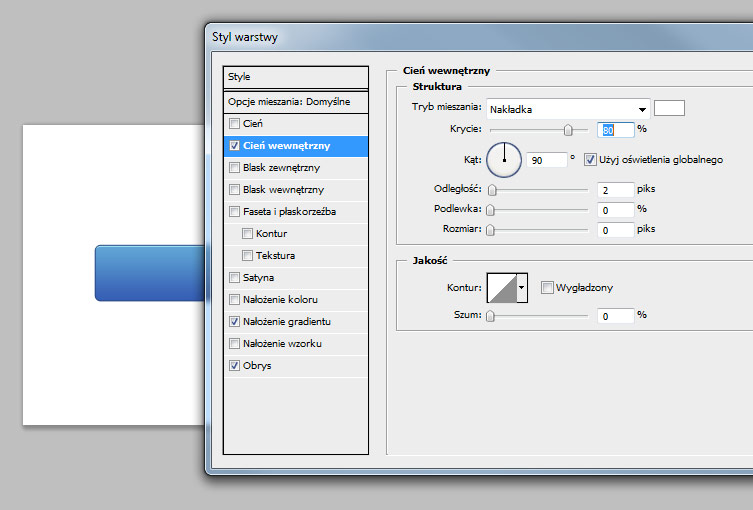Select the Nałożenie koloru label
753x510 pixels.
point(280,300)
